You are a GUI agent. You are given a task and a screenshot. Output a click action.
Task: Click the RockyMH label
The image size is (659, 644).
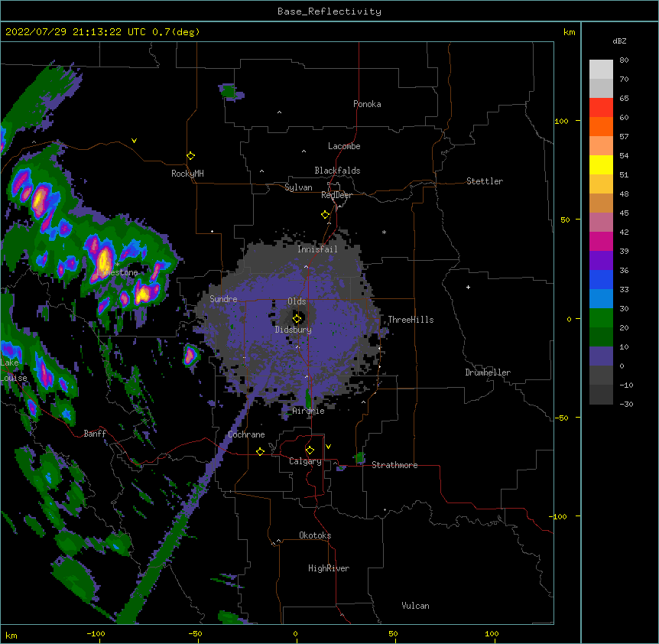[187, 174]
